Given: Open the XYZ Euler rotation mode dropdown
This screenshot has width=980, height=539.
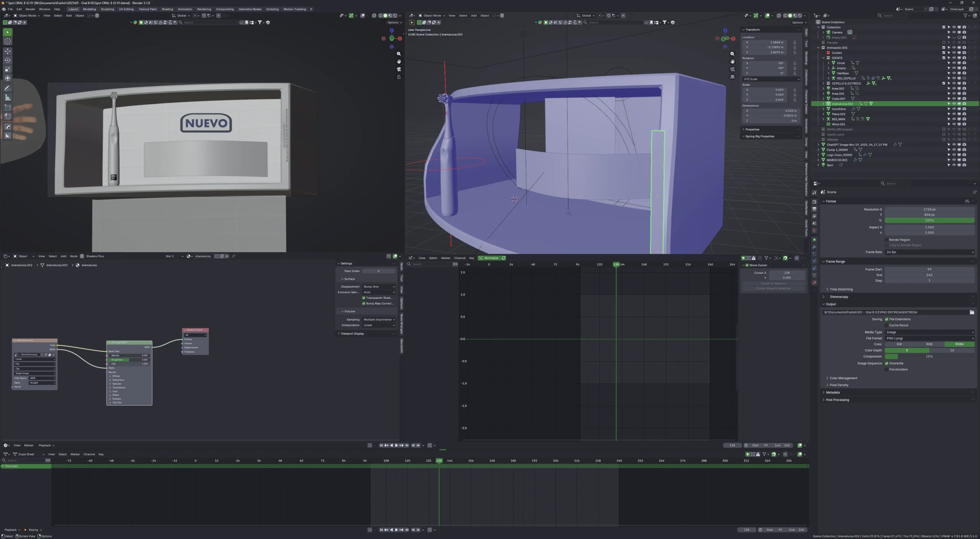Looking at the screenshot, I should point(771,79).
